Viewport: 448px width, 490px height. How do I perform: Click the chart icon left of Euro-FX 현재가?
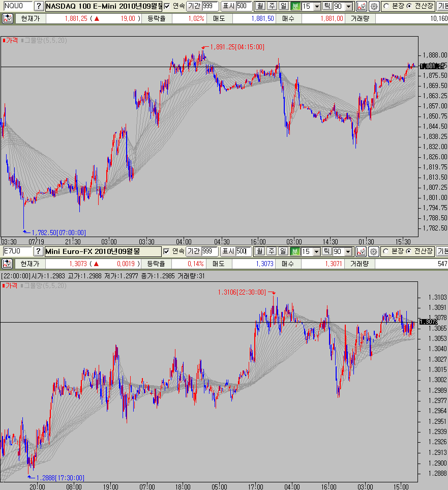click(x=8, y=264)
